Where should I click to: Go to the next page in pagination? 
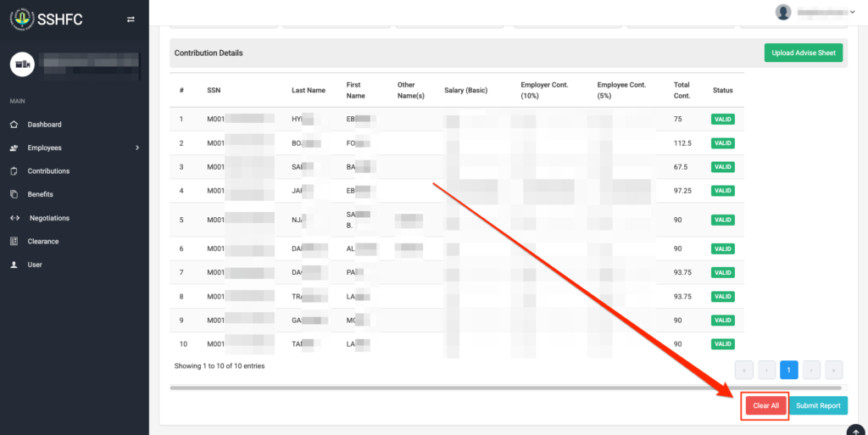click(x=811, y=370)
